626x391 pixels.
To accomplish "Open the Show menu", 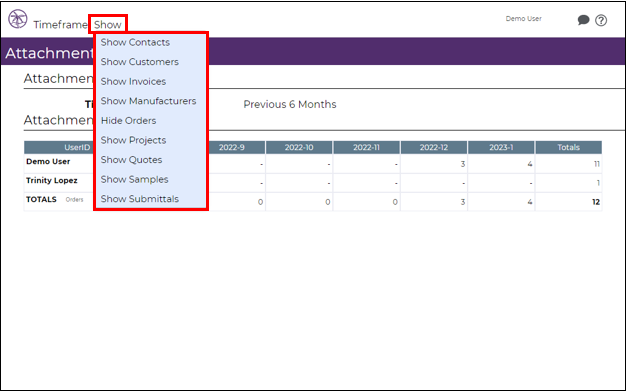I will click(x=108, y=25).
